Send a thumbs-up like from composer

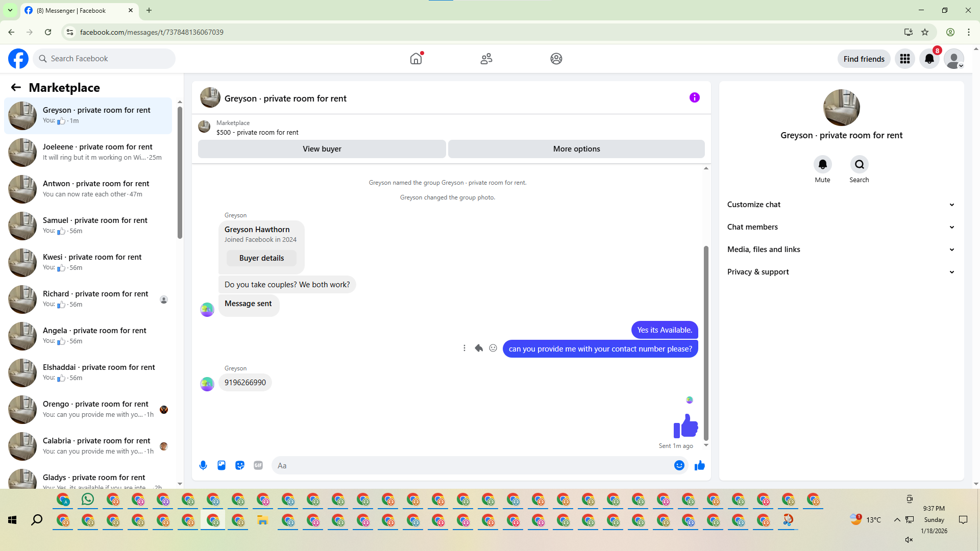pyautogui.click(x=700, y=465)
